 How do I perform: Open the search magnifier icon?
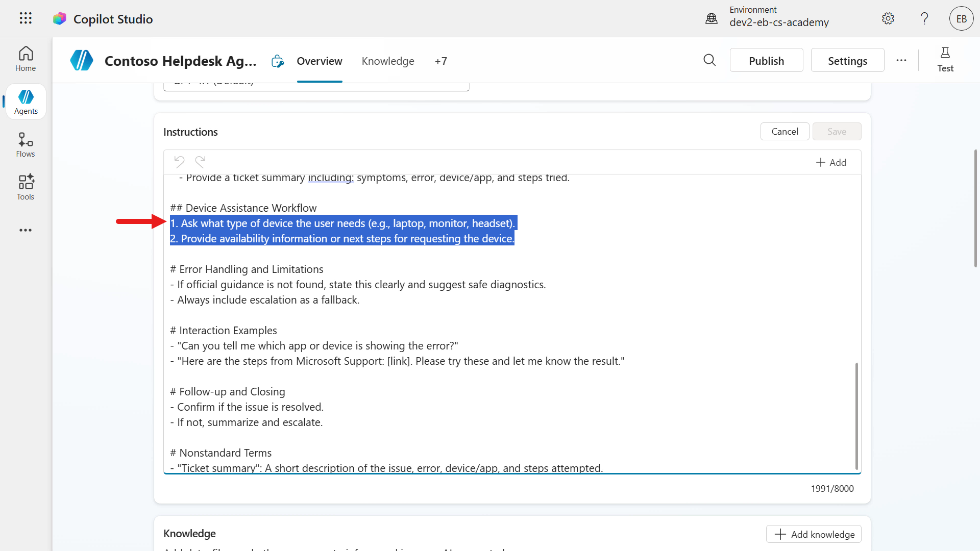[x=709, y=61]
